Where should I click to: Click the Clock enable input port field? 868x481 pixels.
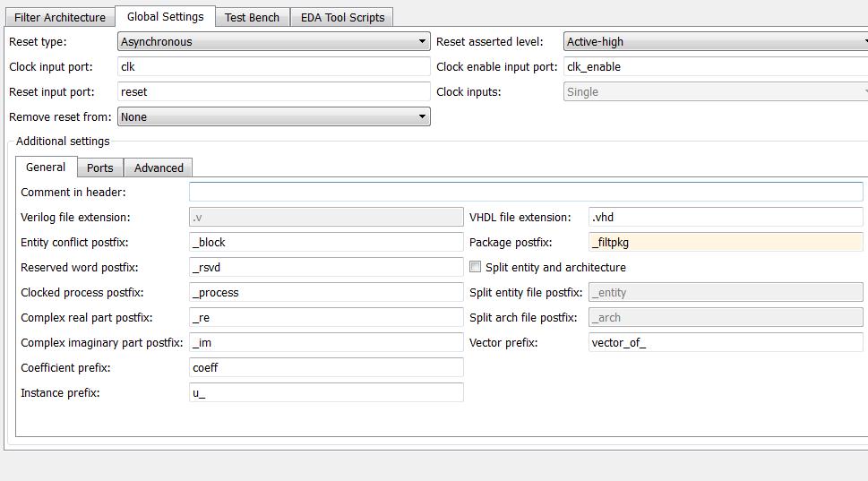click(716, 66)
